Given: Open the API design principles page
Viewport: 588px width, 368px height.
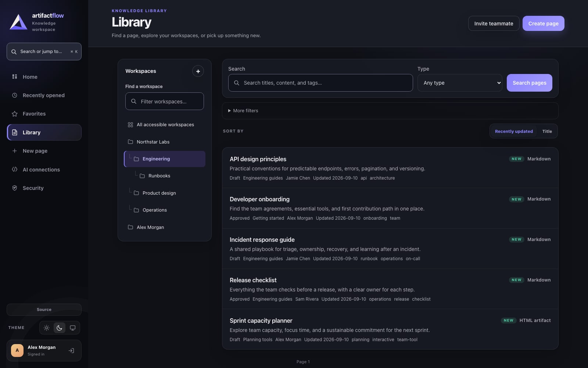Looking at the screenshot, I should (258, 159).
